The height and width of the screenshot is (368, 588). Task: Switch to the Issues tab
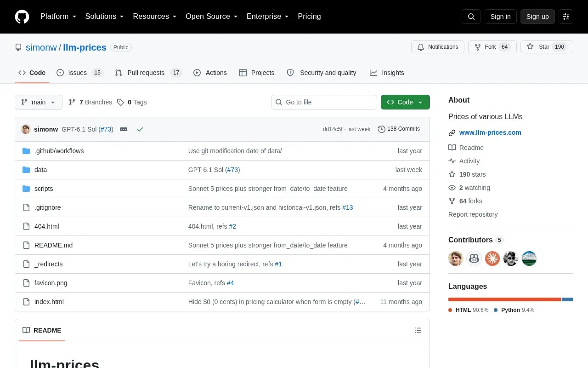pos(80,73)
